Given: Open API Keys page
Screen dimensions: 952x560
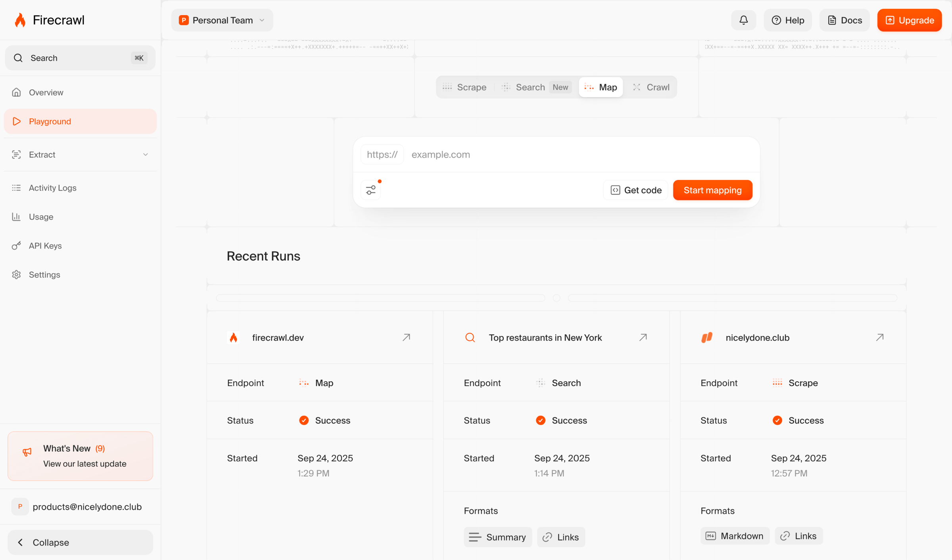Looking at the screenshot, I should click(80, 245).
